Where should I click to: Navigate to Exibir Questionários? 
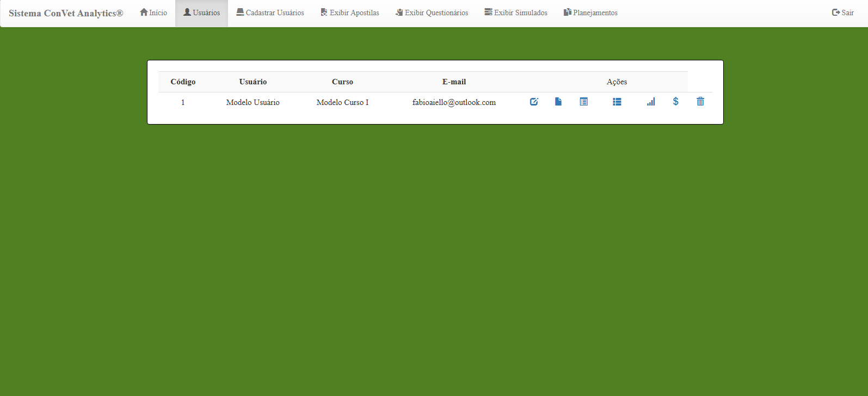click(432, 13)
